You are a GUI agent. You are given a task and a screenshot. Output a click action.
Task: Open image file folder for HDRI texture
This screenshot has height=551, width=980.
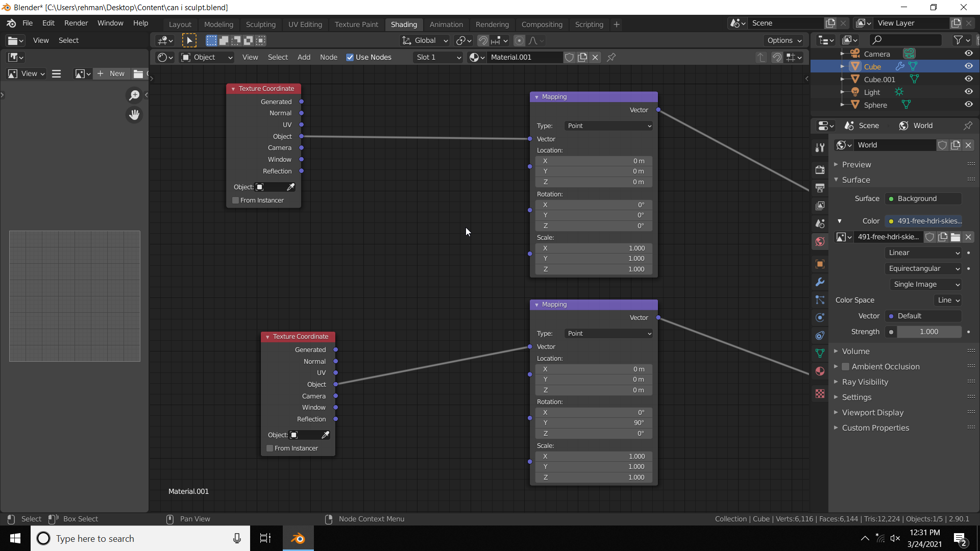click(955, 237)
